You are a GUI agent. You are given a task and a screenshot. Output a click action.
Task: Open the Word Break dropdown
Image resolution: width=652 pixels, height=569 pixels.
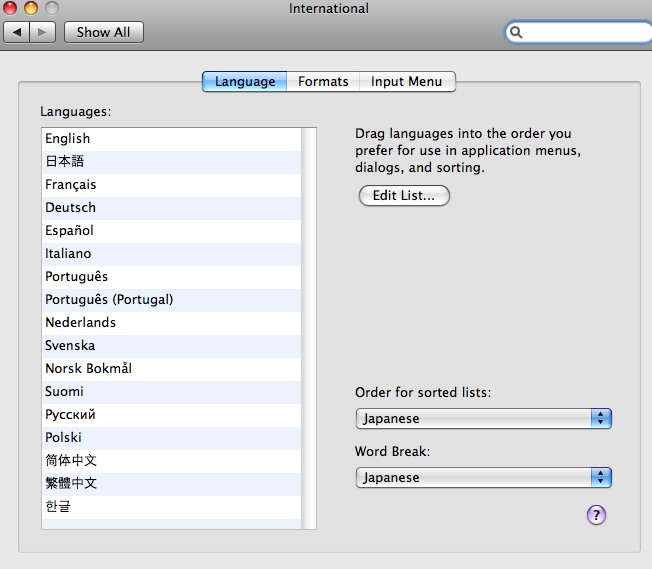click(483, 478)
